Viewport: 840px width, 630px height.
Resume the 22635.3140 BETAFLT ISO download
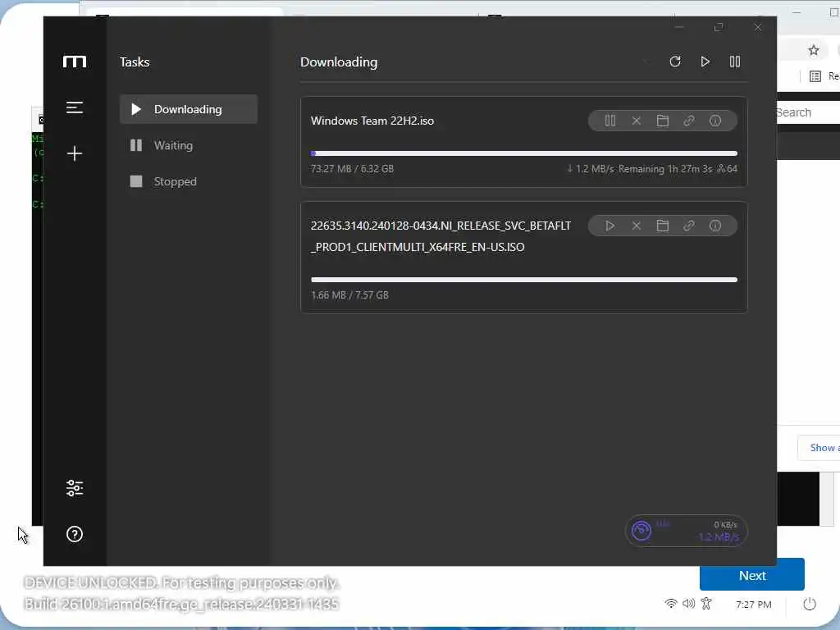pos(610,226)
